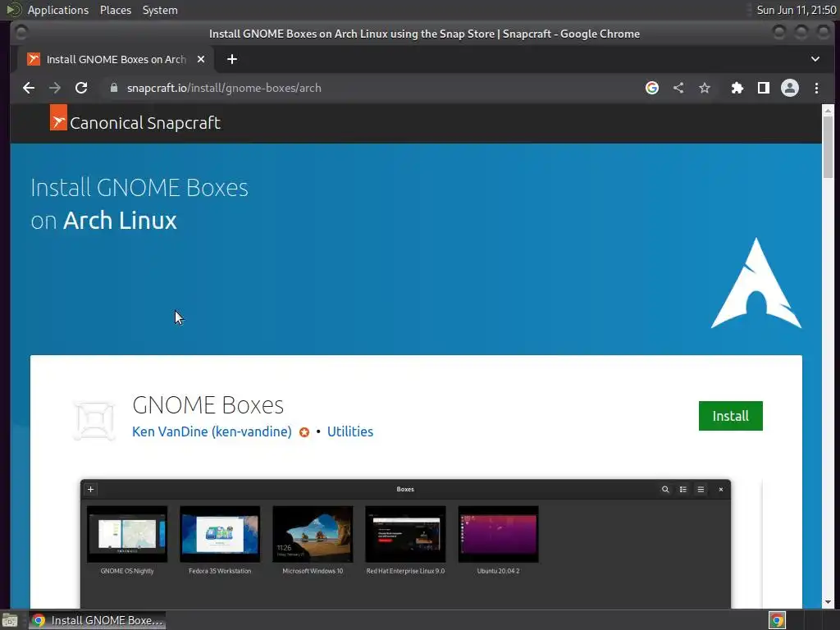Viewport: 840px width, 630px height.
Task: Click the clock showing Sun Jun 11
Action: click(796, 10)
